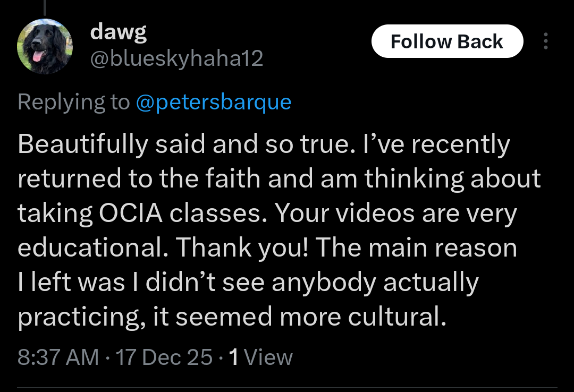Click the display name "dawg"

119,32
